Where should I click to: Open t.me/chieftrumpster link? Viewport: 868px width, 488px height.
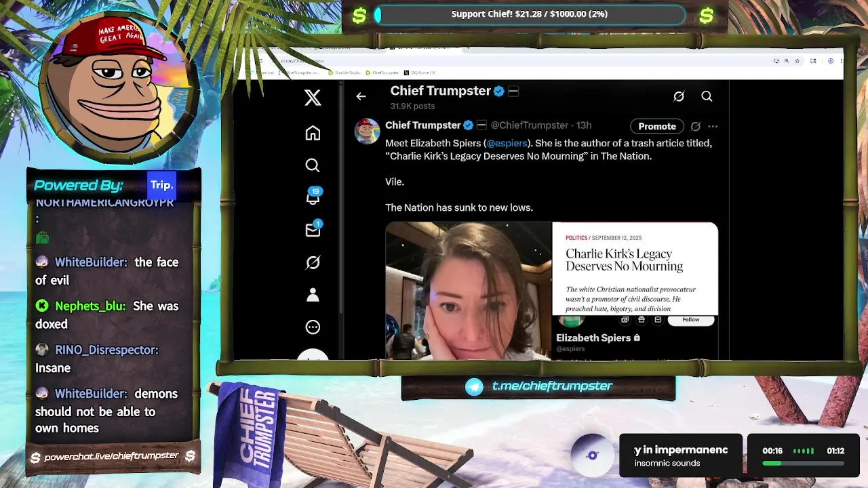click(x=552, y=386)
